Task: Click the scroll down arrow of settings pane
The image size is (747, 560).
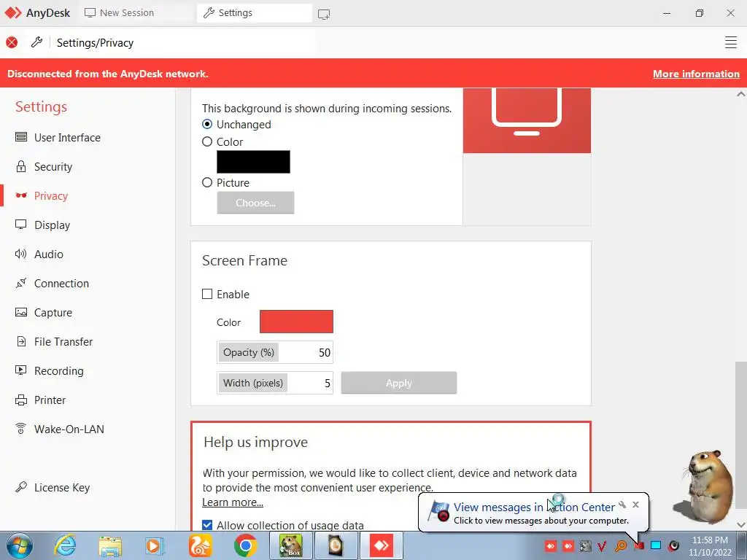Action: point(741,524)
